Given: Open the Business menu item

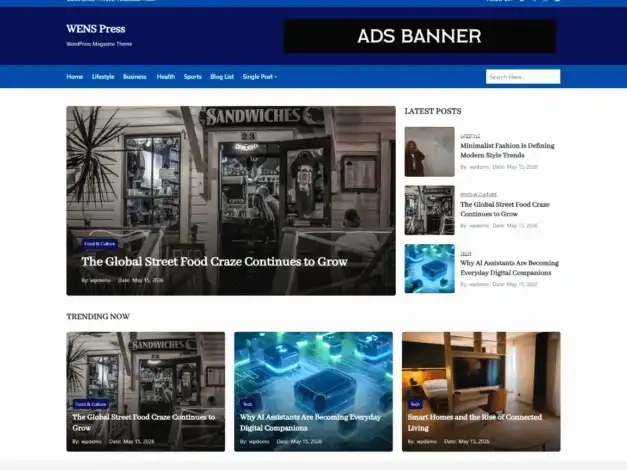Looking at the screenshot, I should coord(135,76).
